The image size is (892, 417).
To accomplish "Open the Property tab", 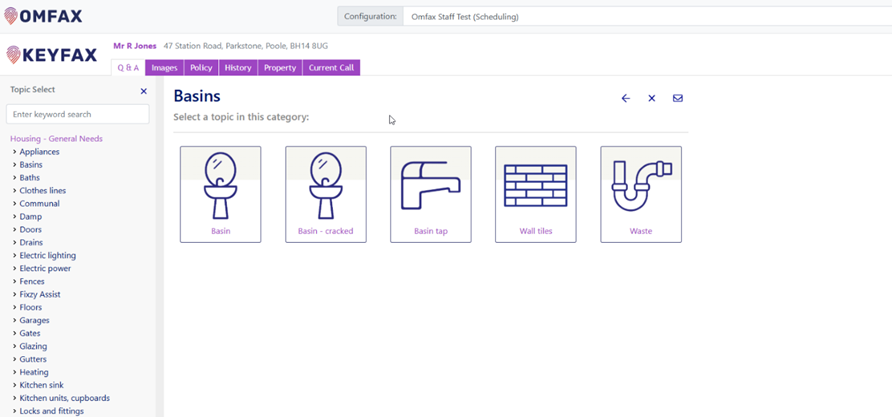I will pos(280,68).
